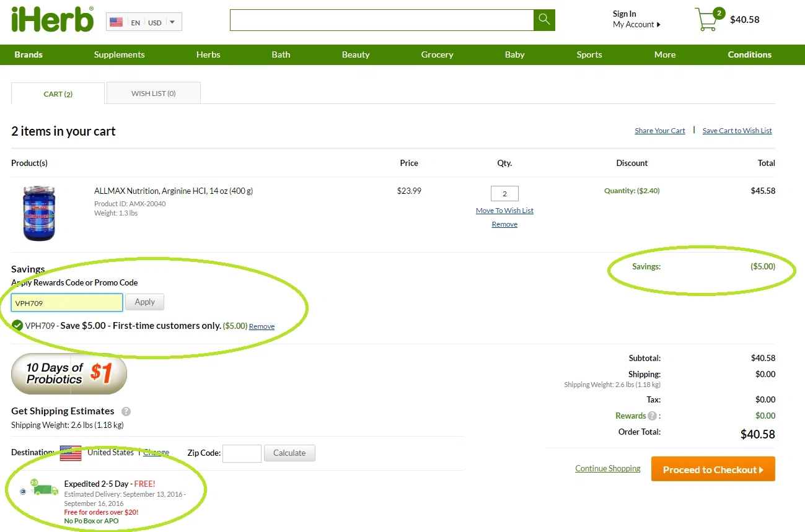Viewport: 805px width, 532px height.
Task: Click the promo code field containing VPH709
Action: 67,303
